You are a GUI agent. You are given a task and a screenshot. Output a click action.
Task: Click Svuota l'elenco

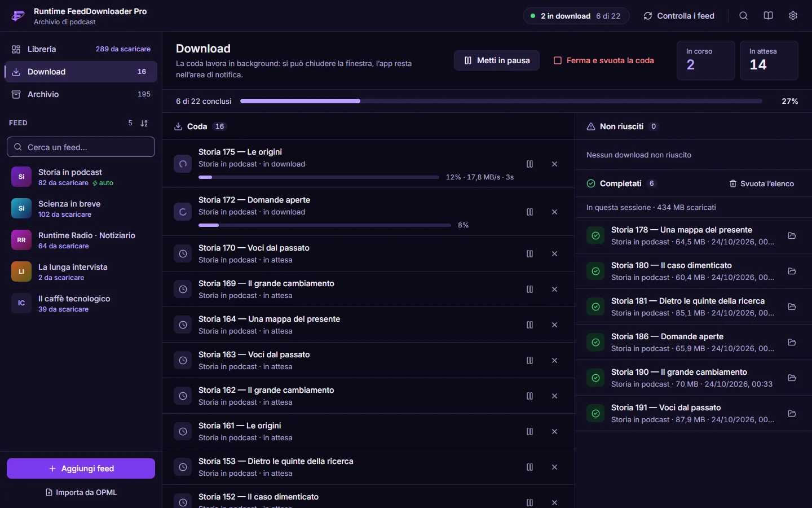click(x=761, y=183)
